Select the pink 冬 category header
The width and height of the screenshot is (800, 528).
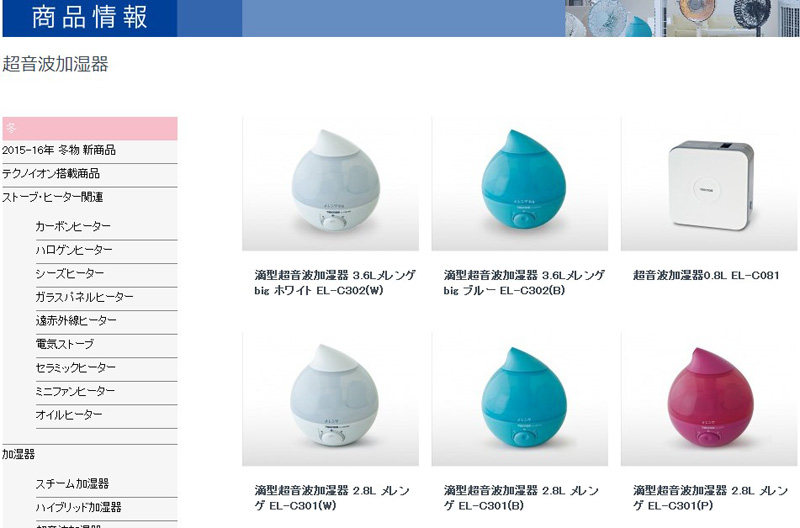pyautogui.click(x=90, y=129)
